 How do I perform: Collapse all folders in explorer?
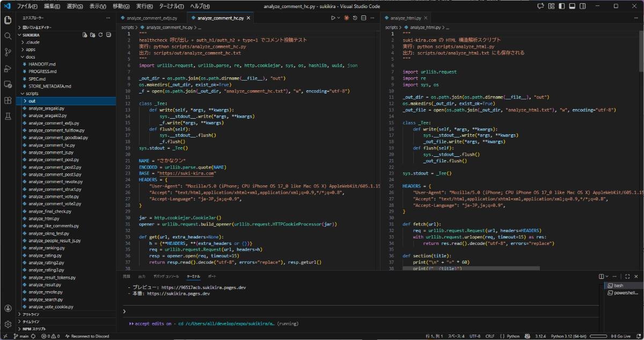tap(108, 35)
